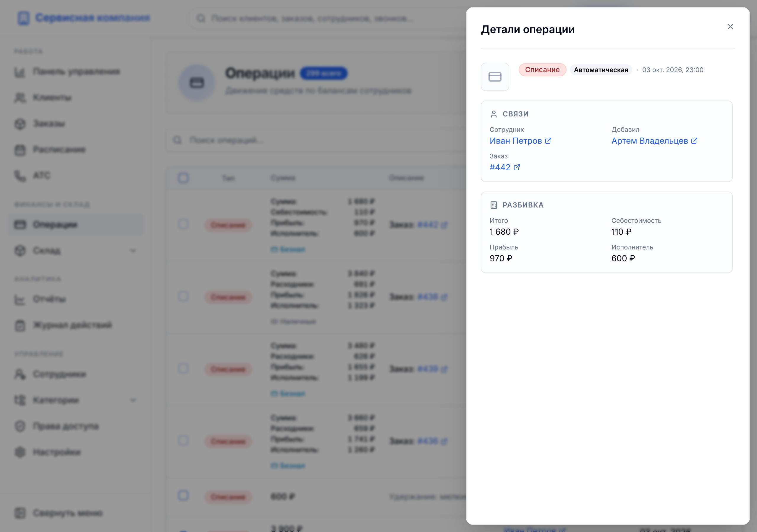This screenshot has width=757, height=532.
Task: Open Расписание in sidebar
Action: point(76,150)
